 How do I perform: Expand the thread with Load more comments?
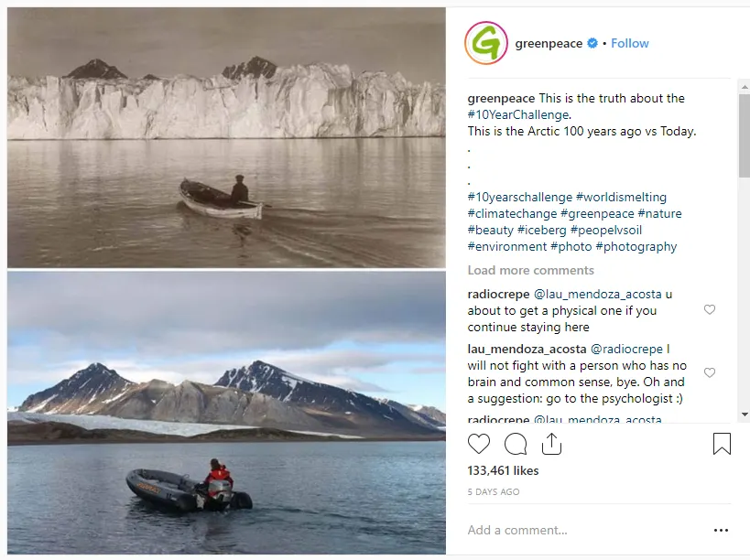point(530,270)
